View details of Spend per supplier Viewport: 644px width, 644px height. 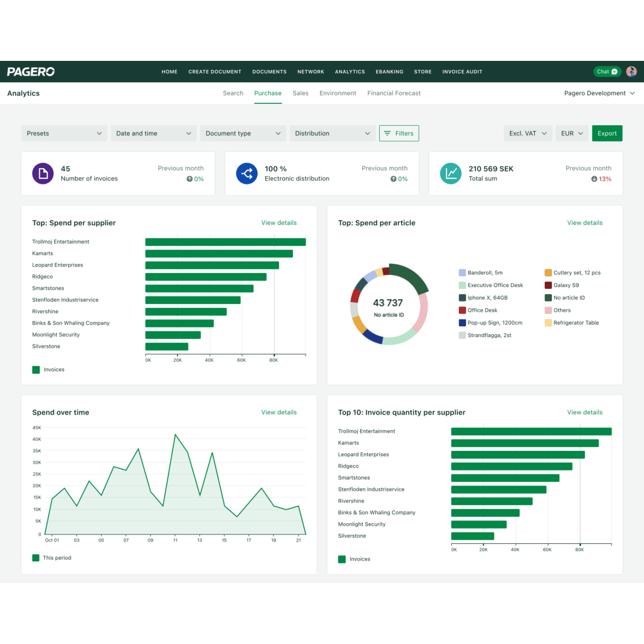pyautogui.click(x=279, y=223)
